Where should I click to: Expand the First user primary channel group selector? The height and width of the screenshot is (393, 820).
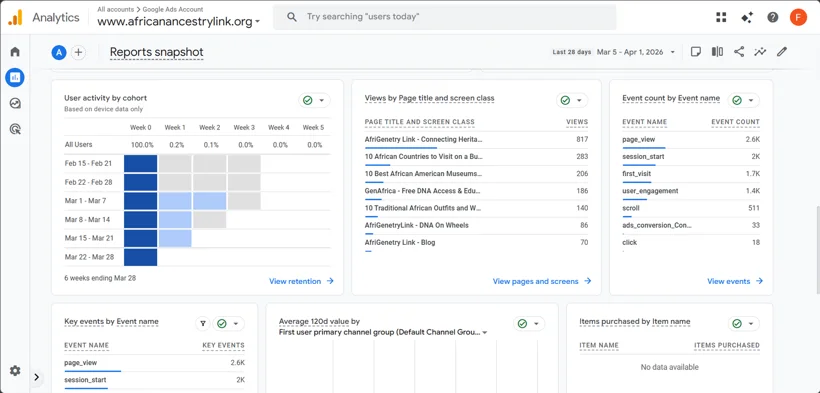click(x=383, y=332)
